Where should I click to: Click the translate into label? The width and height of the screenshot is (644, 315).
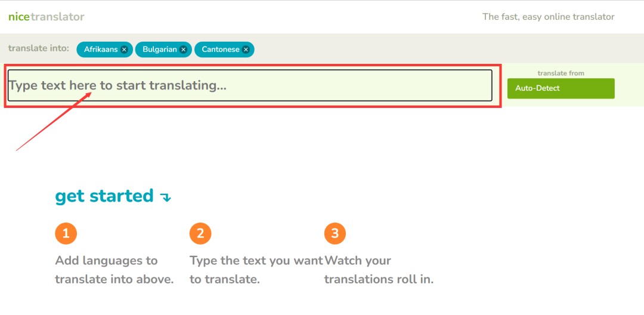39,48
